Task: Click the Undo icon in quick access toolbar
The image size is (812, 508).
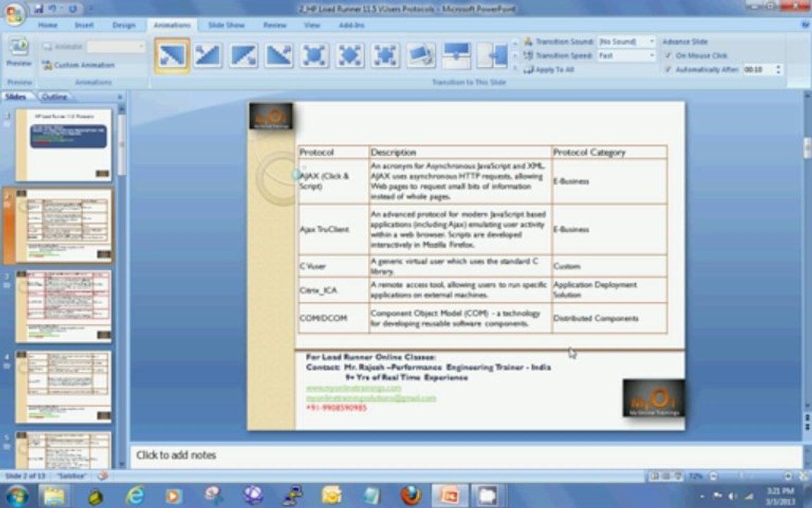Action: [52, 8]
